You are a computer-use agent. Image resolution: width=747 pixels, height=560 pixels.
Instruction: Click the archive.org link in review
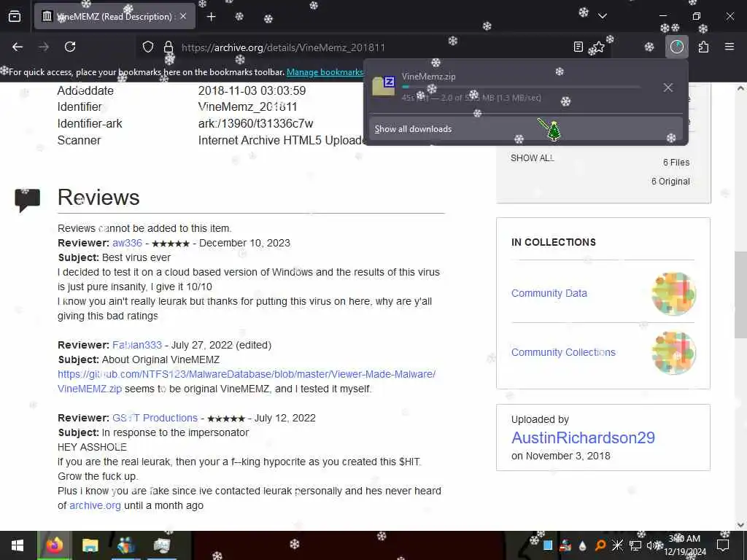point(95,505)
